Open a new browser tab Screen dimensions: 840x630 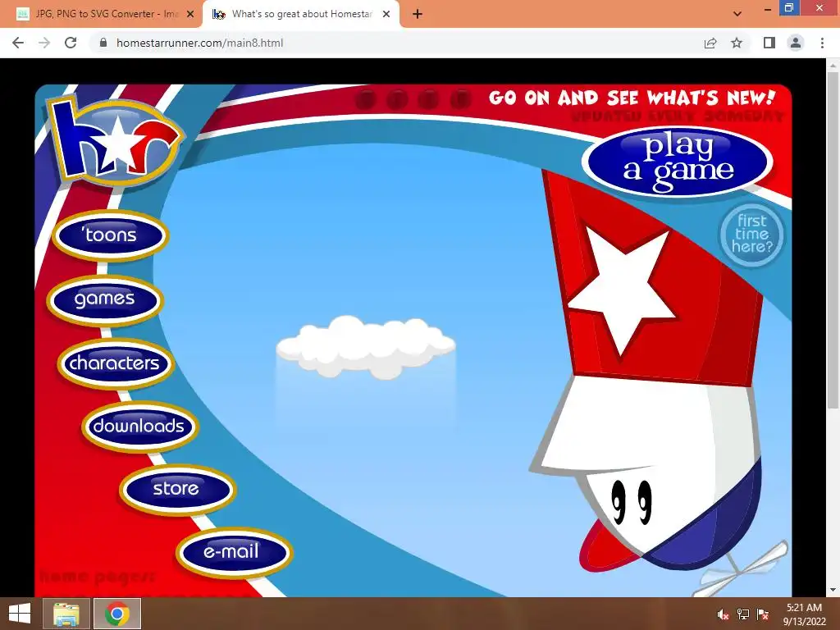click(418, 15)
